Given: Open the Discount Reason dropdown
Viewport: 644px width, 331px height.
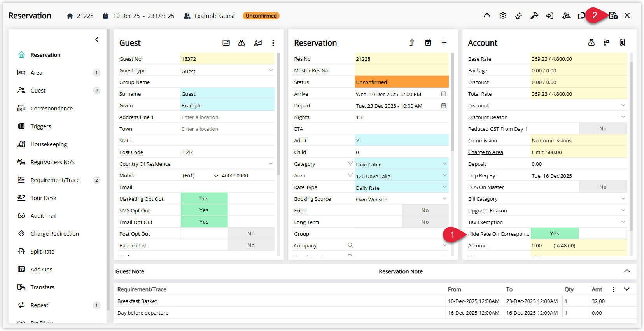Looking at the screenshot, I should pos(623,117).
